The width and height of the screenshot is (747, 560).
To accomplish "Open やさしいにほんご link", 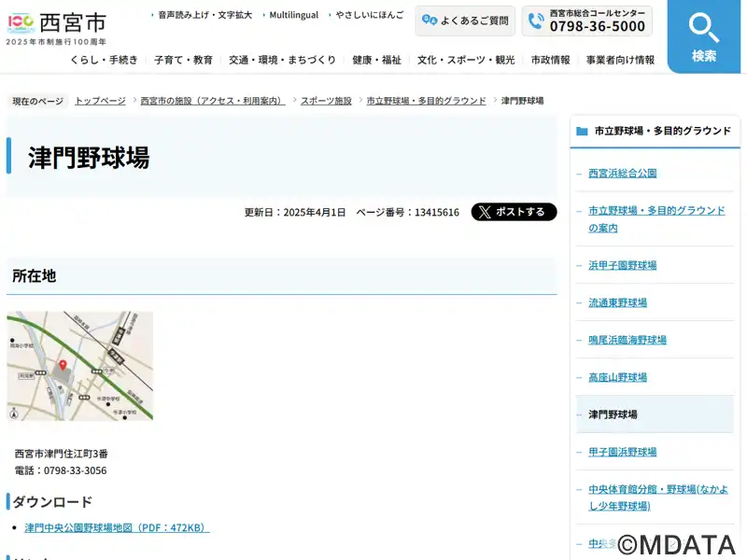I will coord(369,15).
